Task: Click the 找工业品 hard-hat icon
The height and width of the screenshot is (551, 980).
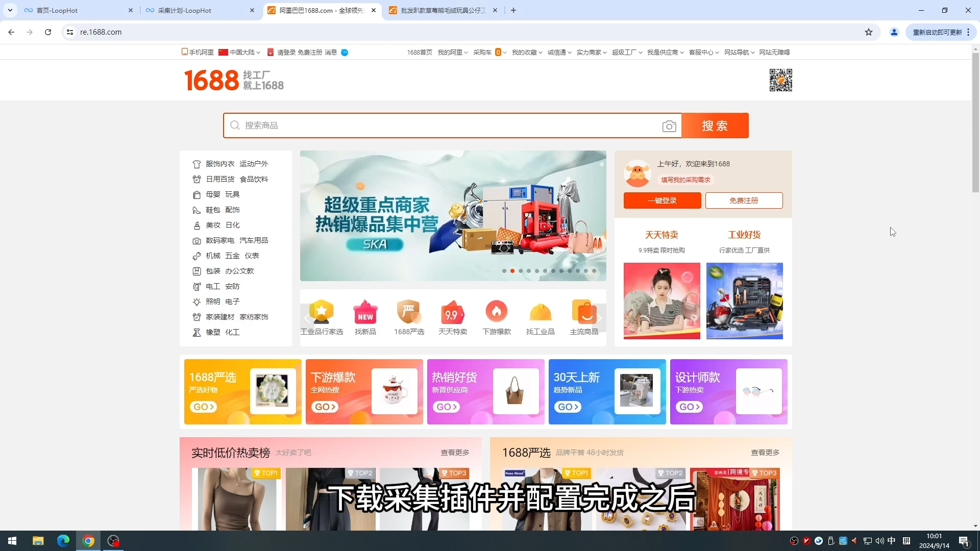Action: click(x=541, y=312)
